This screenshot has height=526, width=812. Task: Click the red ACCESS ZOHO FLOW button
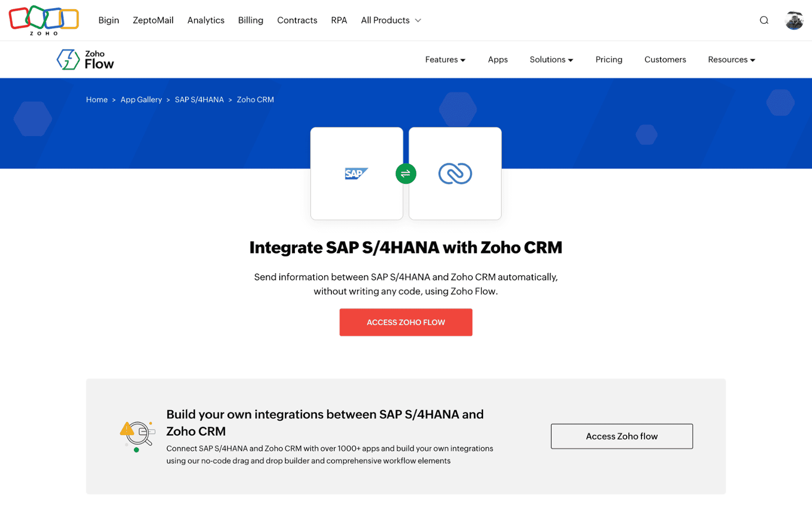[405, 322]
